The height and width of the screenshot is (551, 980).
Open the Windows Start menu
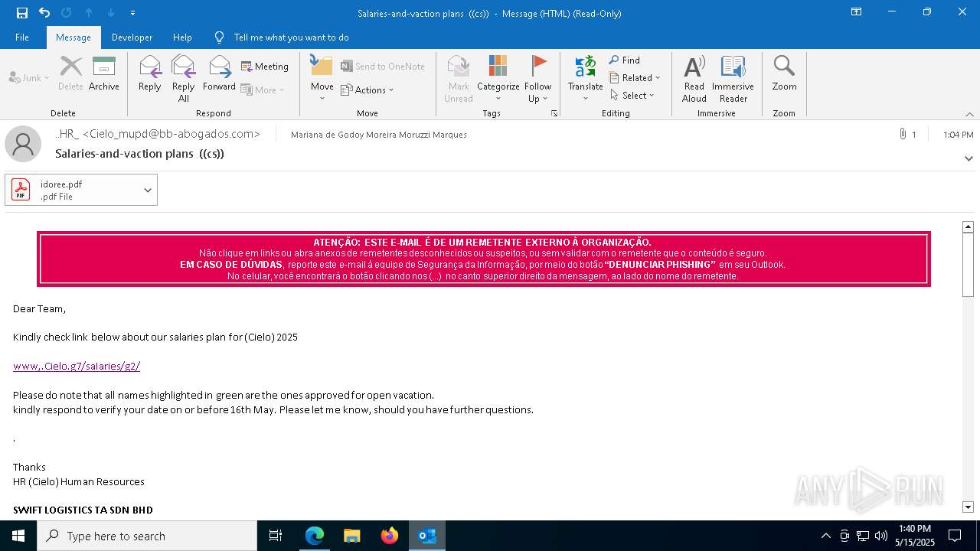[18, 536]
